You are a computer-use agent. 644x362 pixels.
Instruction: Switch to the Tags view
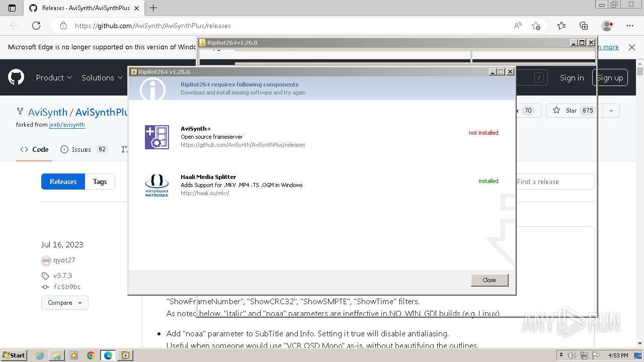click(x=100, y=182)
